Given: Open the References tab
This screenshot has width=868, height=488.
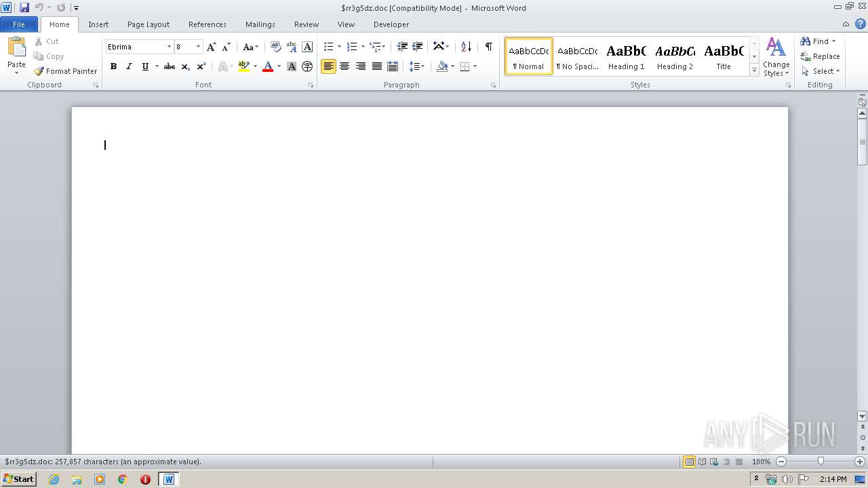Looking at the screenshot, I should tap(208, 24).
